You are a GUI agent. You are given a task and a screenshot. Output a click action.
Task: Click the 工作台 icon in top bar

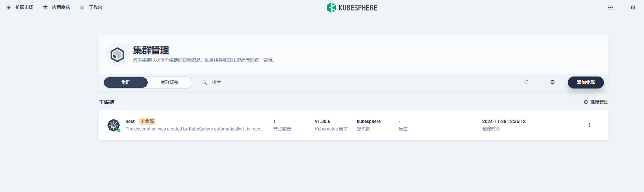tap(82, 7)
